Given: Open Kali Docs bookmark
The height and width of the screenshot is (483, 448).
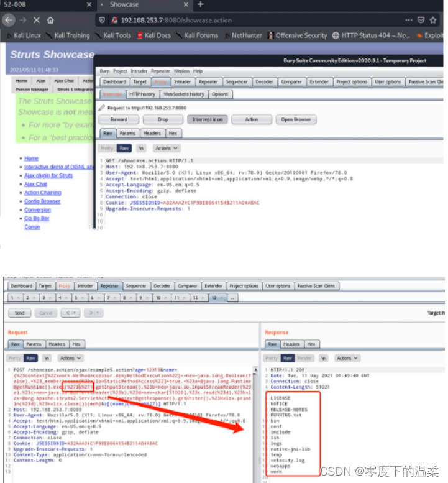Looking at the screenshot, I should coord(153,35).
